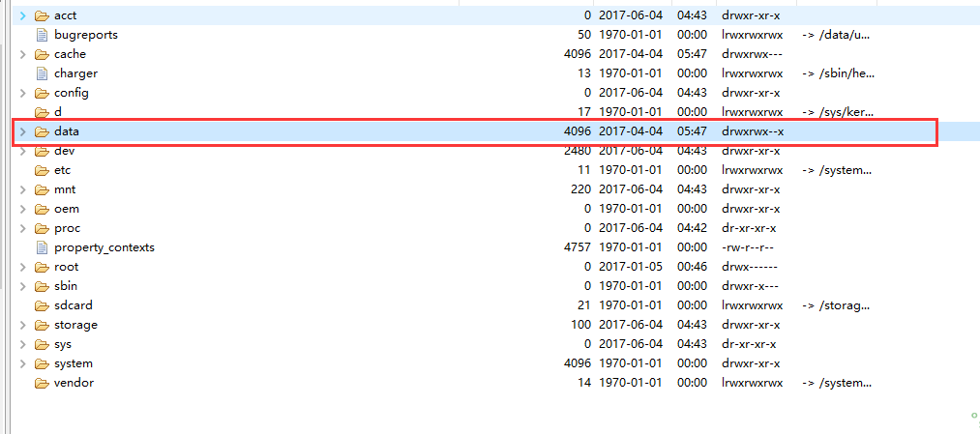The width and height of the screenshot is (980, 434).
Task: Click the 50 size of bugreports
Action: [584, 35]
